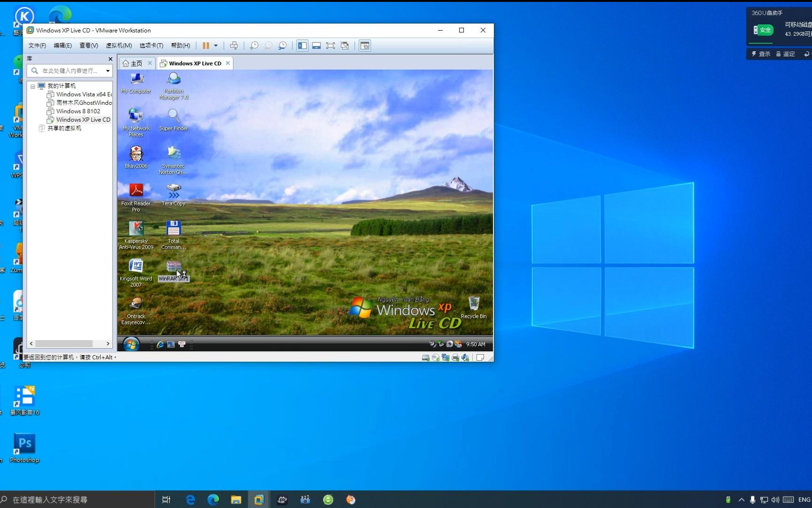Collapse the 我的计算机 tree node
812x508 pixels.
[32, 86]
